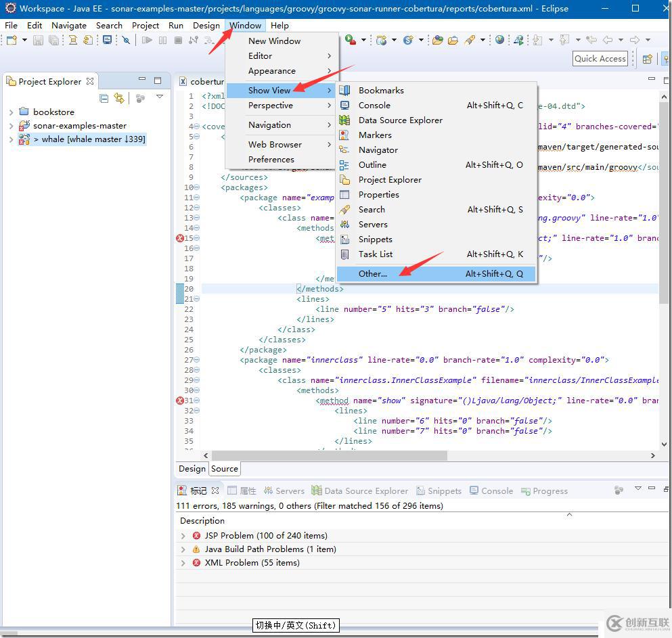Expand the XML Problem group
This screenshot has width=672, height=638.
183,563
